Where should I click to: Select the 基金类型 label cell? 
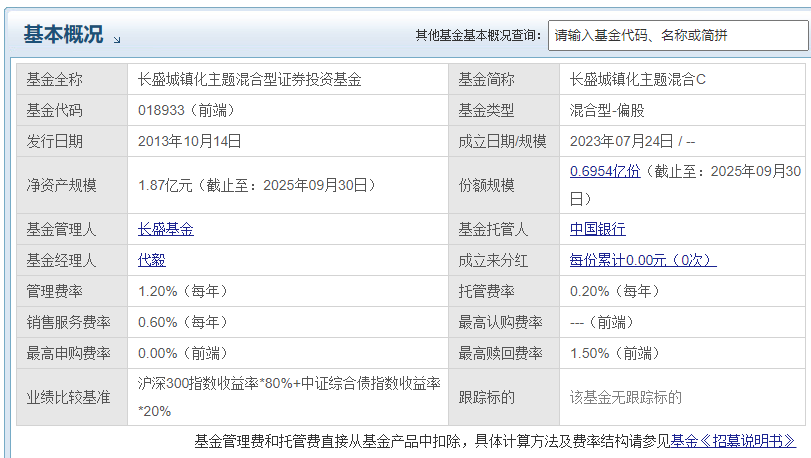(504, 110)
